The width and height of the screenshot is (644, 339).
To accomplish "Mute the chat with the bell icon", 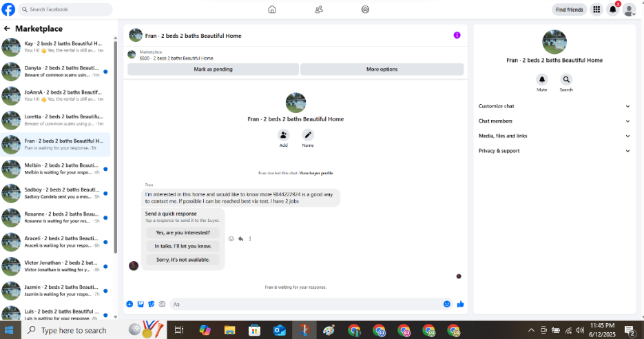I will coord(542,79).
